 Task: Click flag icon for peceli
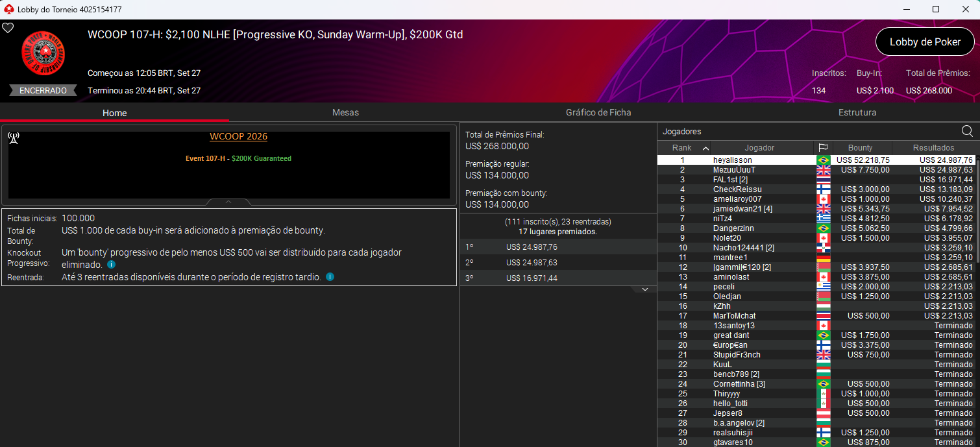[823, 286]
